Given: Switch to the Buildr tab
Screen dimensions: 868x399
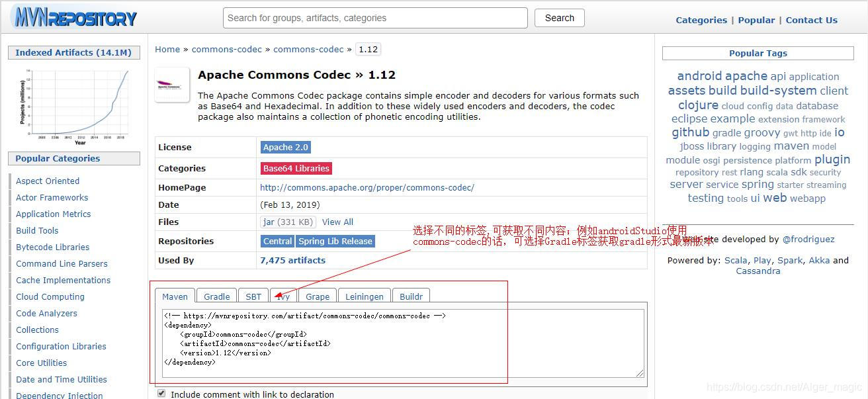Looking at the screenshot, I should (x=411, y=296).
